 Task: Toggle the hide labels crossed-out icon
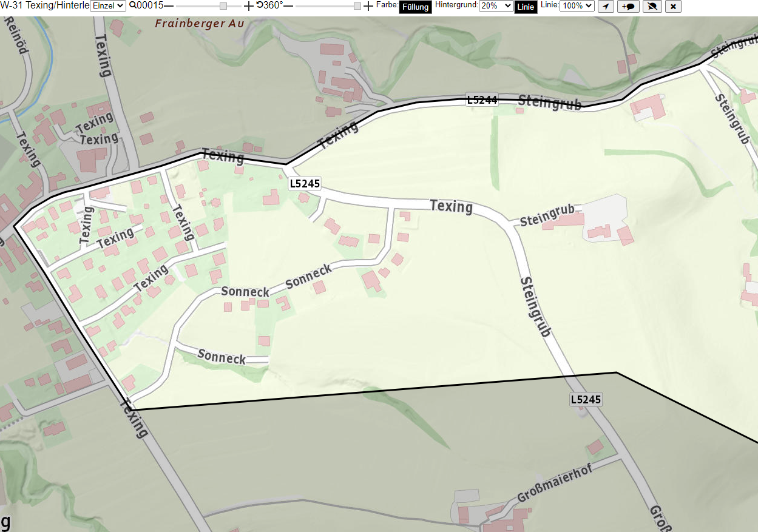(x=652, y=7)
